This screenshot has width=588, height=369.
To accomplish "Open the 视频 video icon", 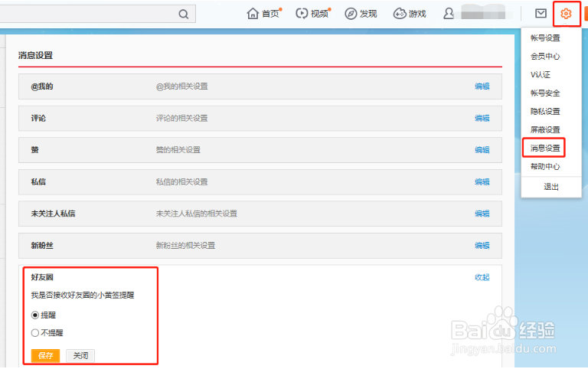I will point(302,14).
